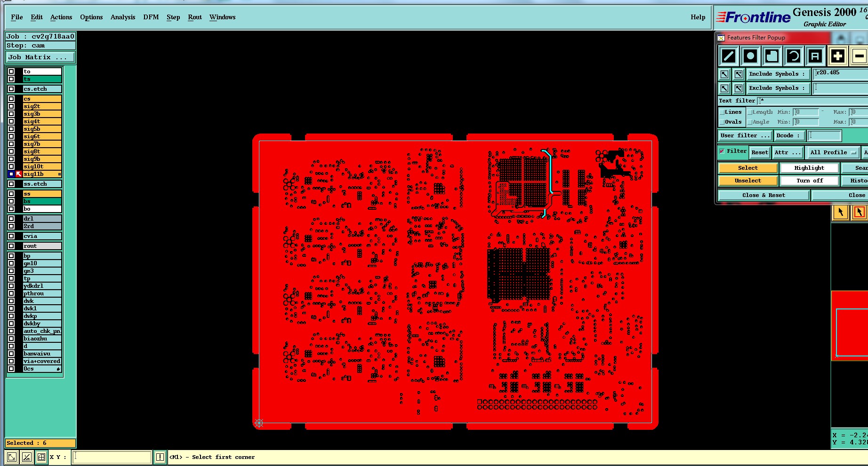
Task: Toggle the negative polarity minus icon
Action: tap(859, 56)
